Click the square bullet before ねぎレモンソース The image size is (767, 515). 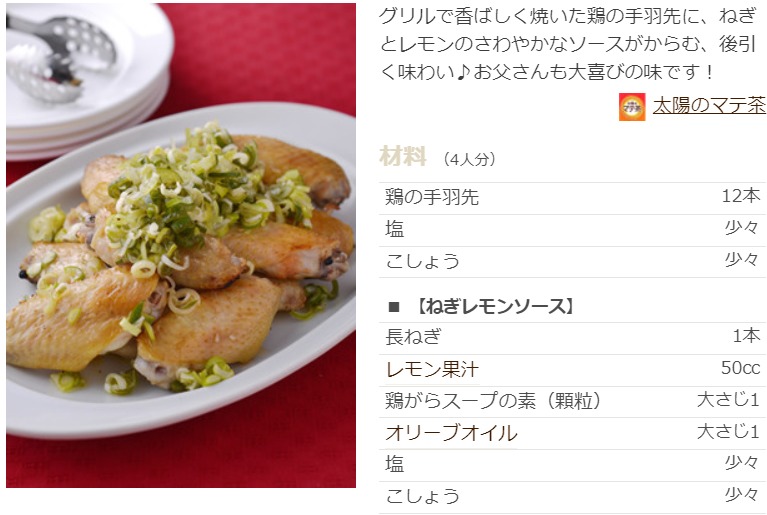coord(394,307)
